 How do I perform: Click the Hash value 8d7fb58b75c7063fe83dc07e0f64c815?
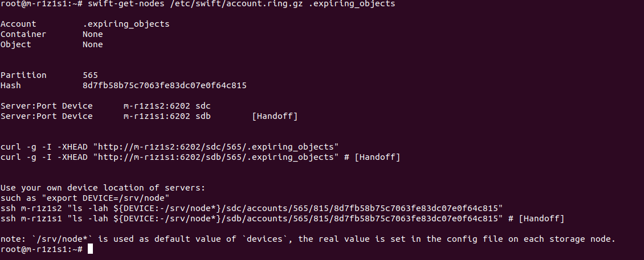click(x=164, y=85)
